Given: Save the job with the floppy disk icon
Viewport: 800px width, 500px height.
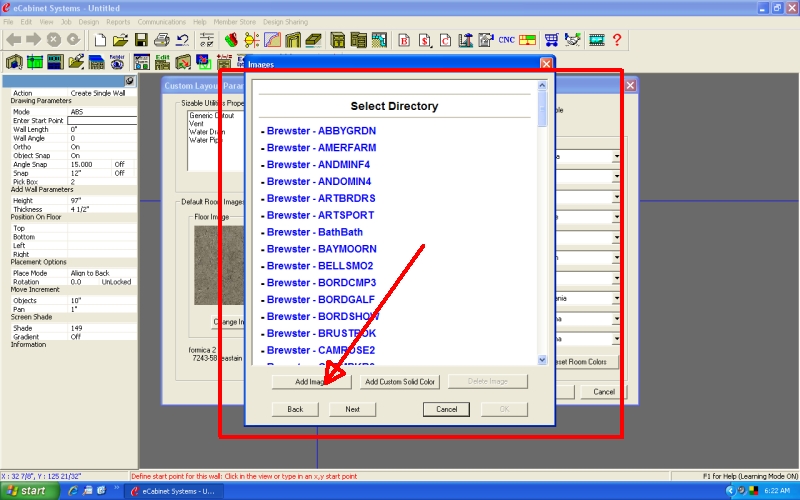Looking at the screenshot, I should 141,40.
